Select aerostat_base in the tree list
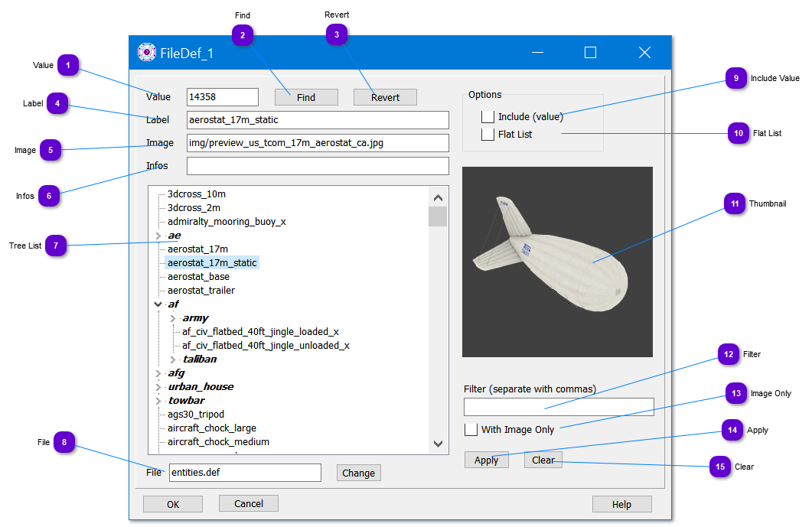812x527 pixels. coord(198,277)
